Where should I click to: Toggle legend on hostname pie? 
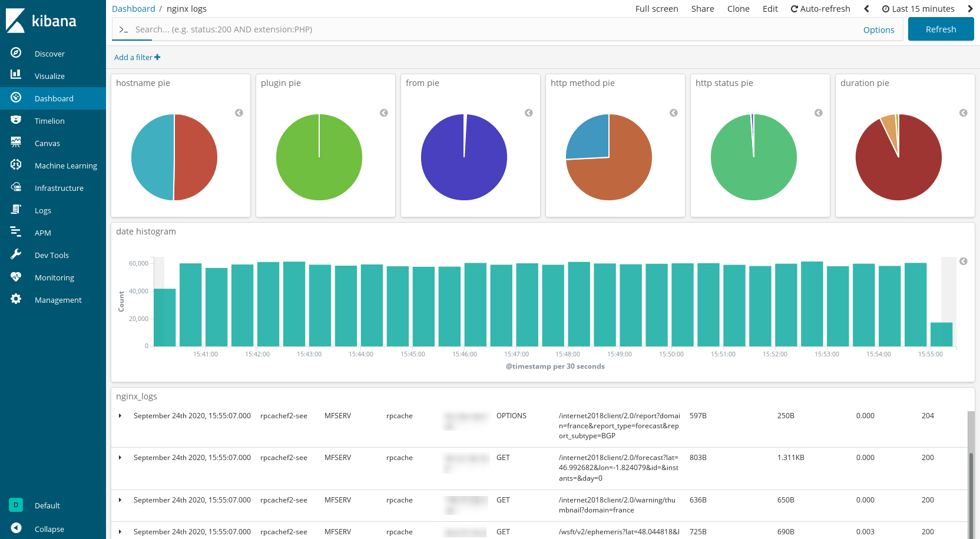pos(239,113)
